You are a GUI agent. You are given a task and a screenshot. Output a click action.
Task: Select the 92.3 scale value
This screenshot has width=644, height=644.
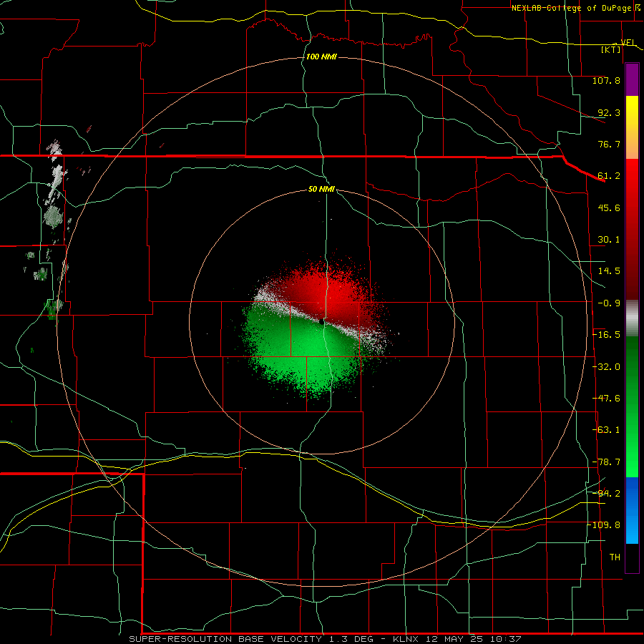609,112
